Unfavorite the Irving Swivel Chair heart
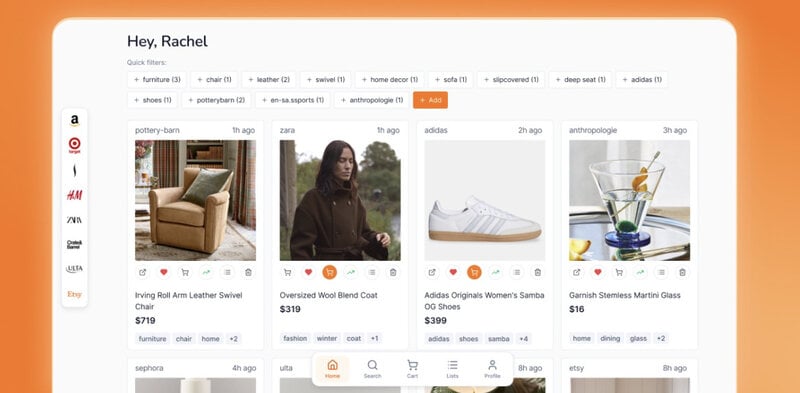This screenshot has width=800, height=393. 164,273
